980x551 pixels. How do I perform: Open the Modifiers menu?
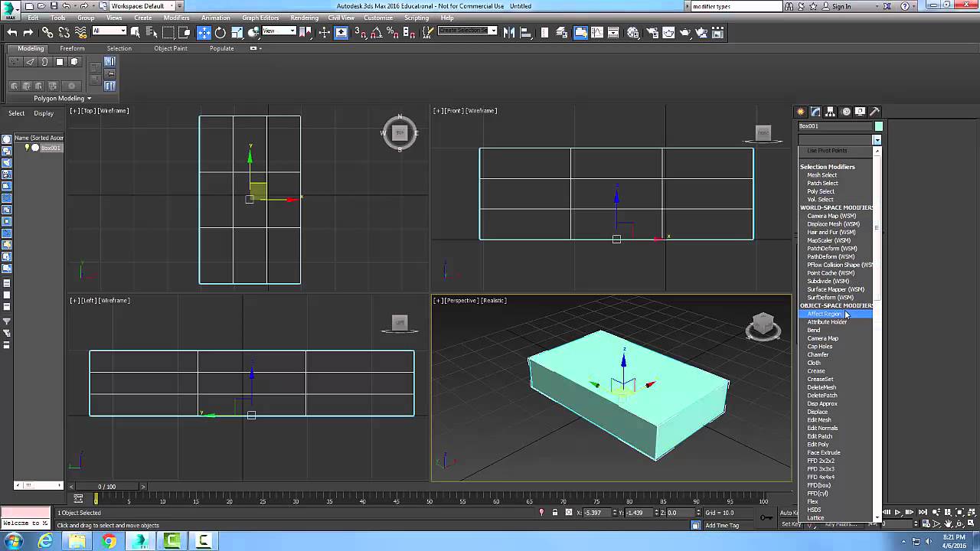click(177, 18)
